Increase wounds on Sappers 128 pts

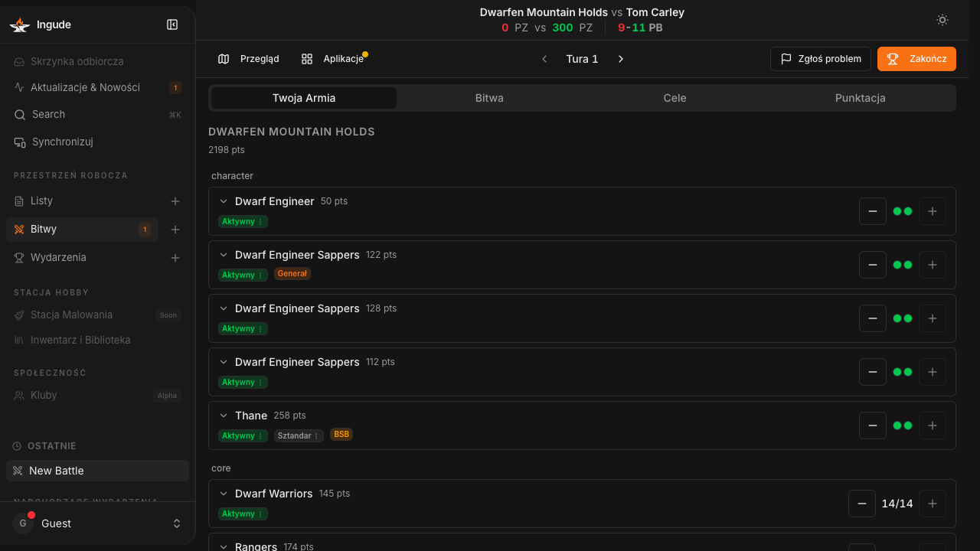coord(933,318)
